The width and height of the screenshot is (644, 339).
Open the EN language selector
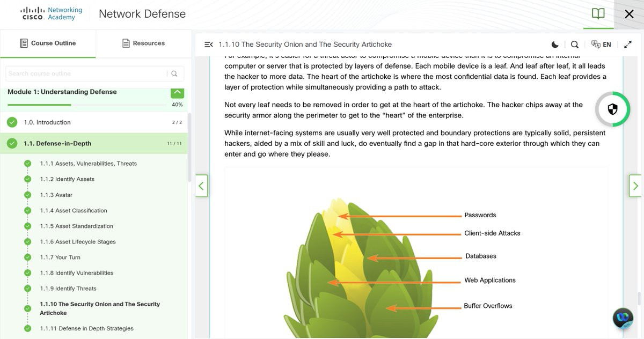pyautogui.click(x=601, y=45)
